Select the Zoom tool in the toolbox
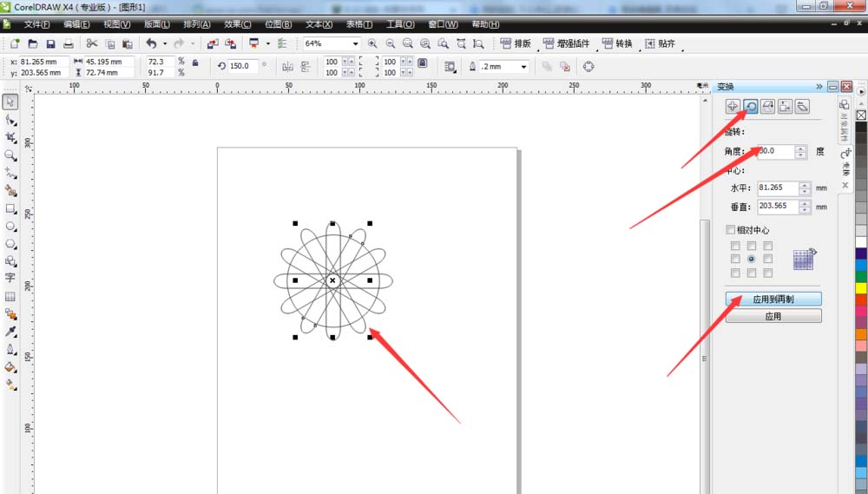The image size is (868, 494). [10, 155]
